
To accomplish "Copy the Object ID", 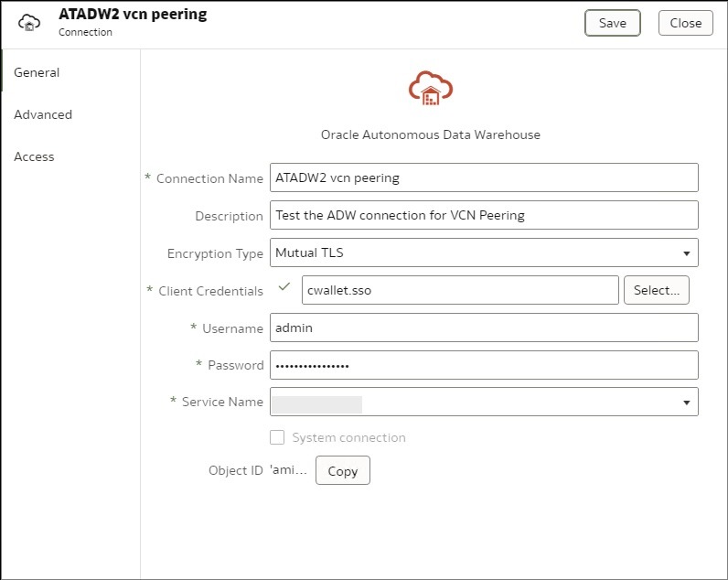I will tap(343, 470).
